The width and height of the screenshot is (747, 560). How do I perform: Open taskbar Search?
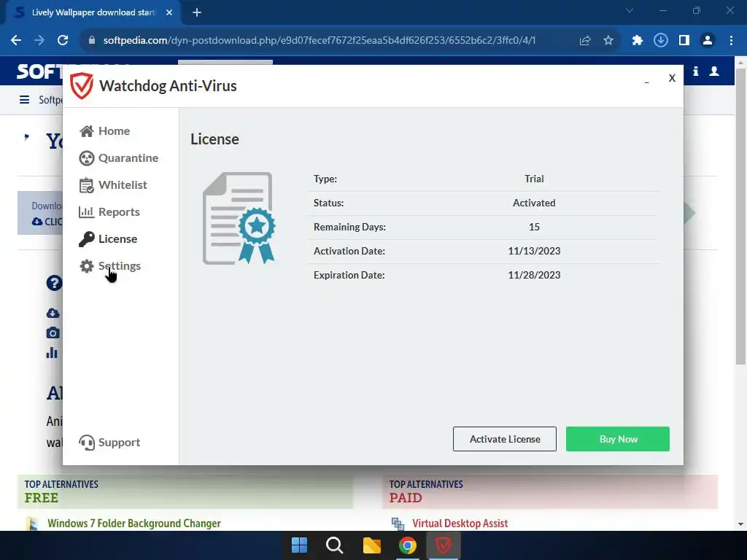pos(334,545)
